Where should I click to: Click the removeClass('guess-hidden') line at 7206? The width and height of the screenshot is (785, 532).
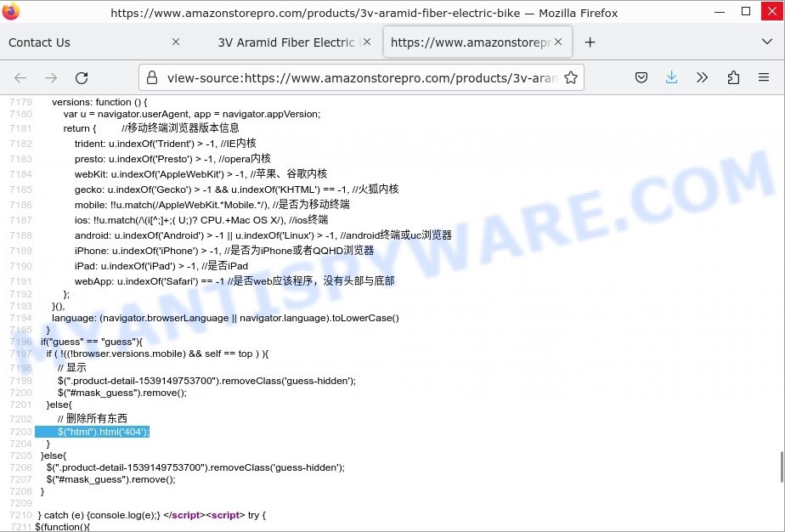(x=195, y=468)
